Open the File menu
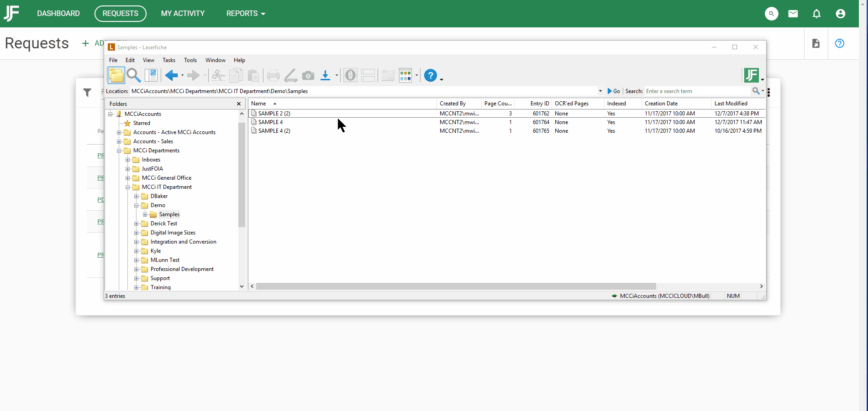The image size is (868, 411). pyautogui.click(x=113, y=60)
